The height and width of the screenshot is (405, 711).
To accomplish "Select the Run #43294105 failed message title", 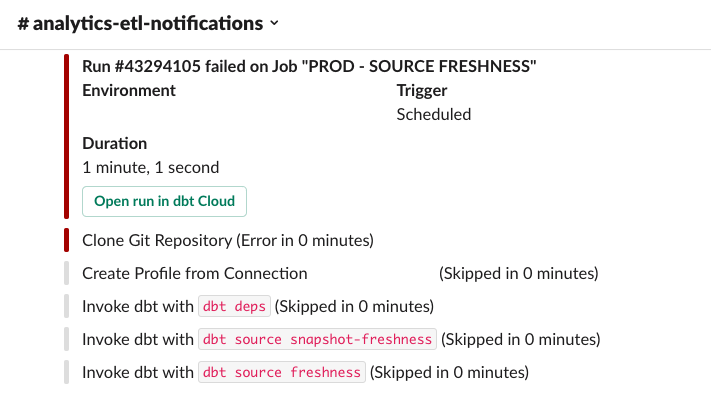I will point(309,66).
